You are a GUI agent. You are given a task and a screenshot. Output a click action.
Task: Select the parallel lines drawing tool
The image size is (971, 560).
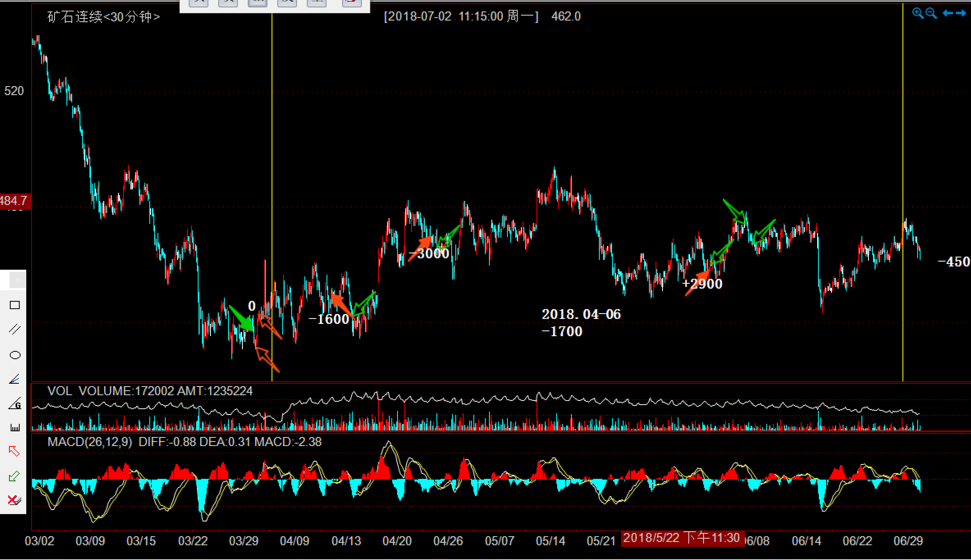coord(15,330)
